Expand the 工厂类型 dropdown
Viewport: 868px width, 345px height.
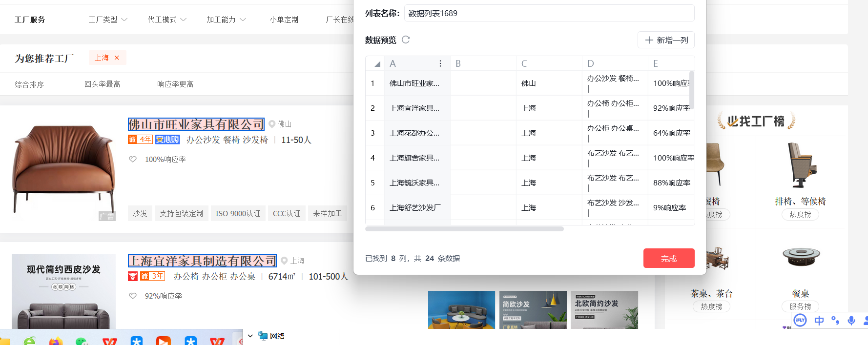[108, 20]
